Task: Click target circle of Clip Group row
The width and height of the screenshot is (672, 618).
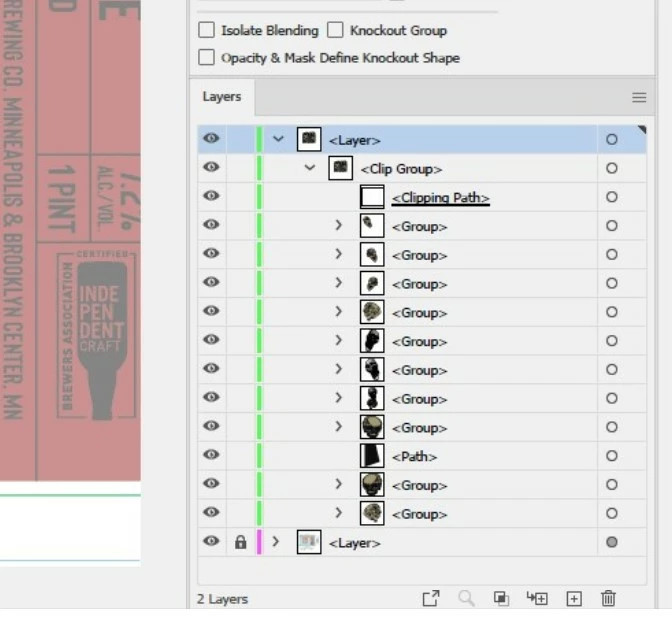Action: [612, 168]
